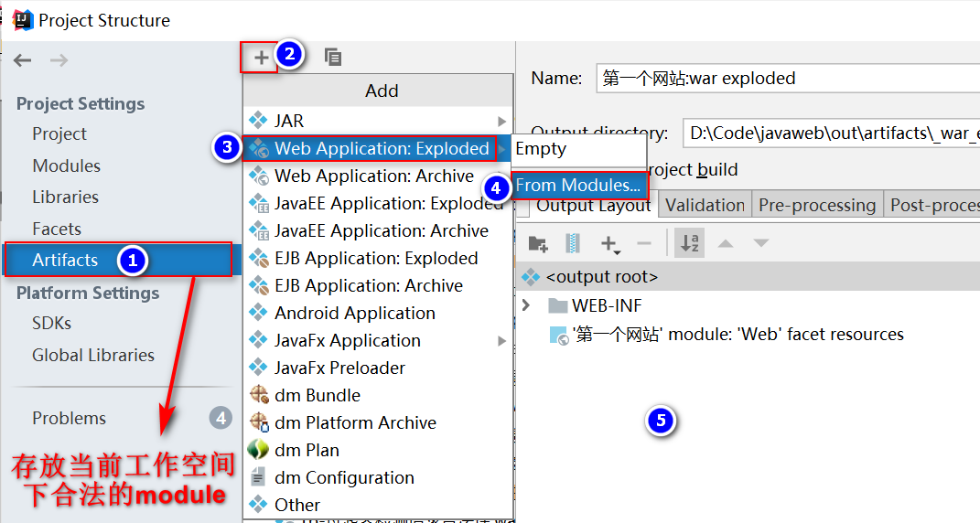Open JAR submenu arrow
This screenshot has width=980, height=523.
pyautogui.click(x=501, y=121)
